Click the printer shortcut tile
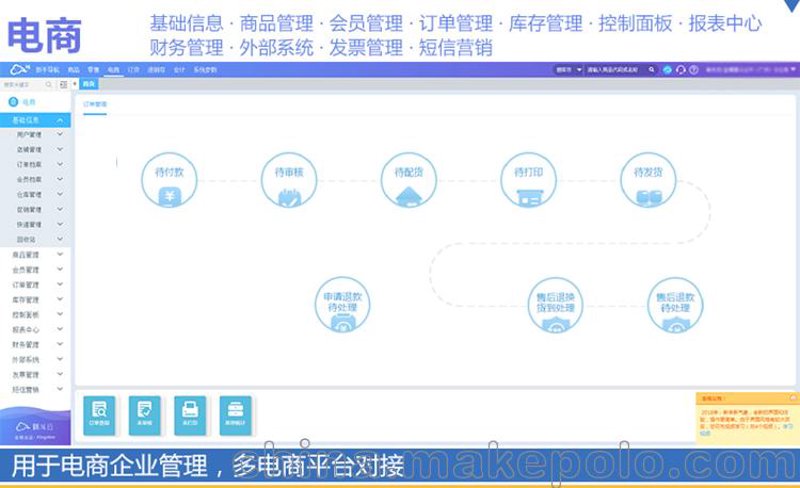 coord(190,415)
